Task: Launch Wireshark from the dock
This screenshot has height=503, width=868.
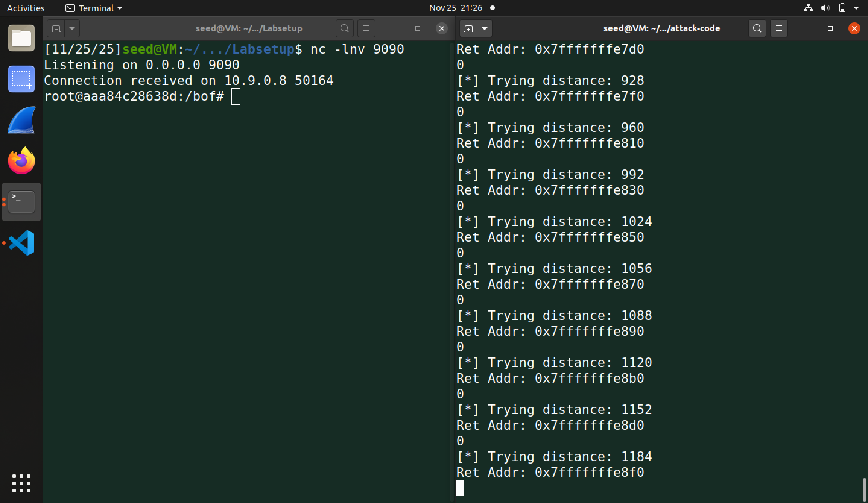Action: (21, 120)
